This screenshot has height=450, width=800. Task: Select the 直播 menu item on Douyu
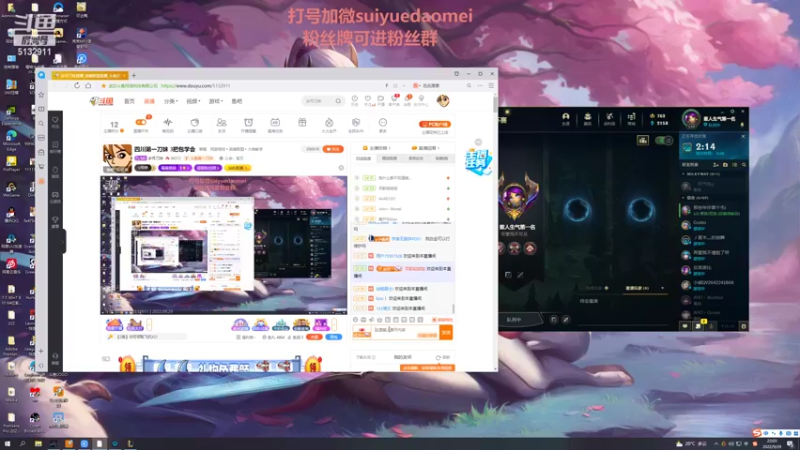tap(149, 102)
